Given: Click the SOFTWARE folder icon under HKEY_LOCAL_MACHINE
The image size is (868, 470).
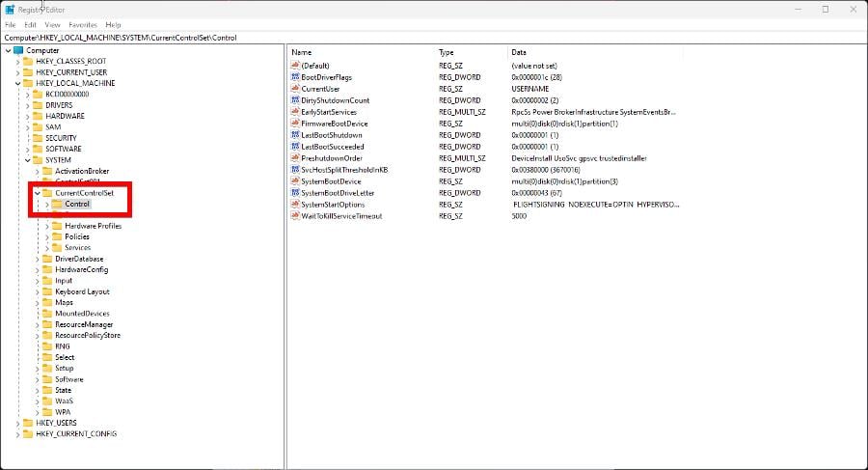Looking at the screenshot, I should (x=38, y=149).
